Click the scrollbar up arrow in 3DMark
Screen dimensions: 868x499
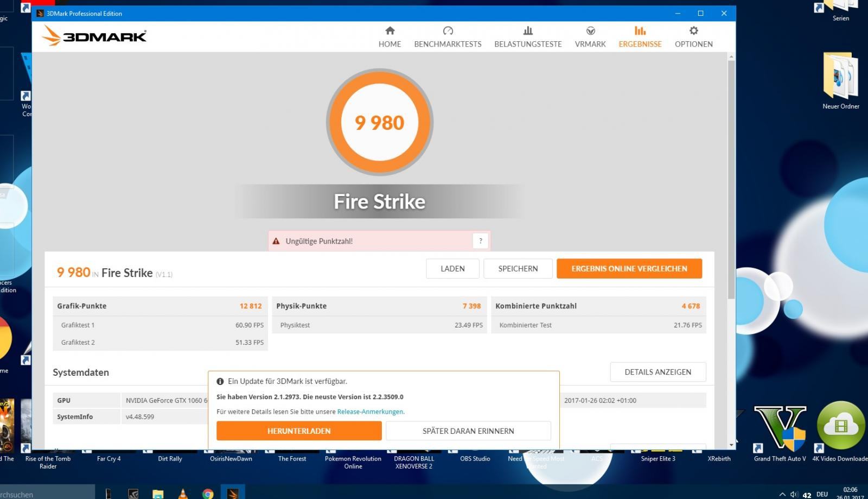(731, 56)
